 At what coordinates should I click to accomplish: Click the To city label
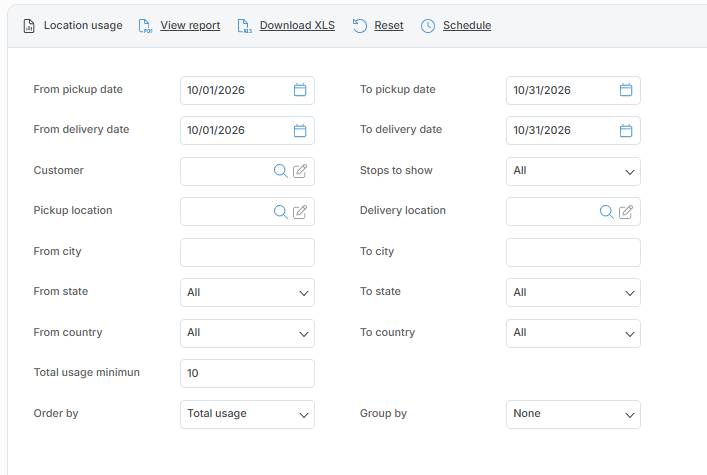coord(377,251)
